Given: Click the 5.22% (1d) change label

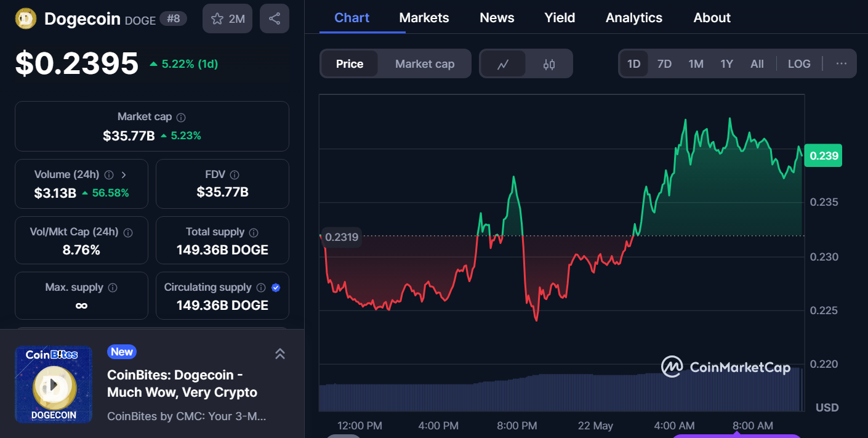Looking at the screenshot, I should tap(184, 64).
